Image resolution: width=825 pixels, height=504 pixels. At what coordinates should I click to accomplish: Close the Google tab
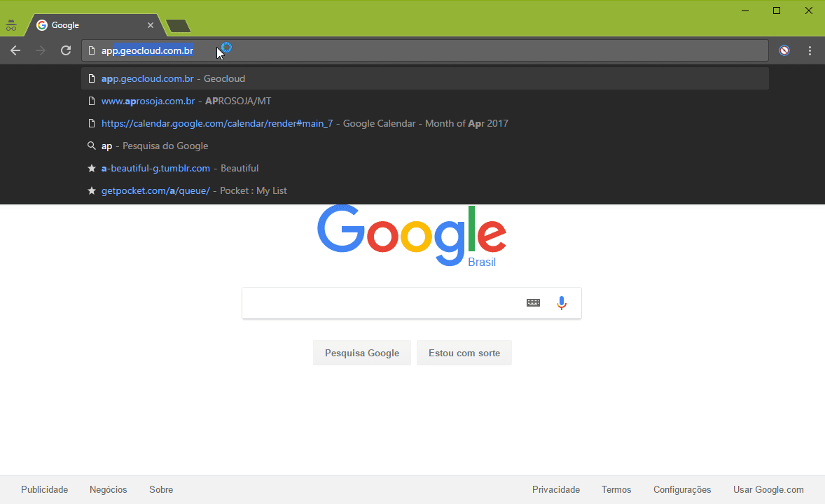click(x=151, y=25)
